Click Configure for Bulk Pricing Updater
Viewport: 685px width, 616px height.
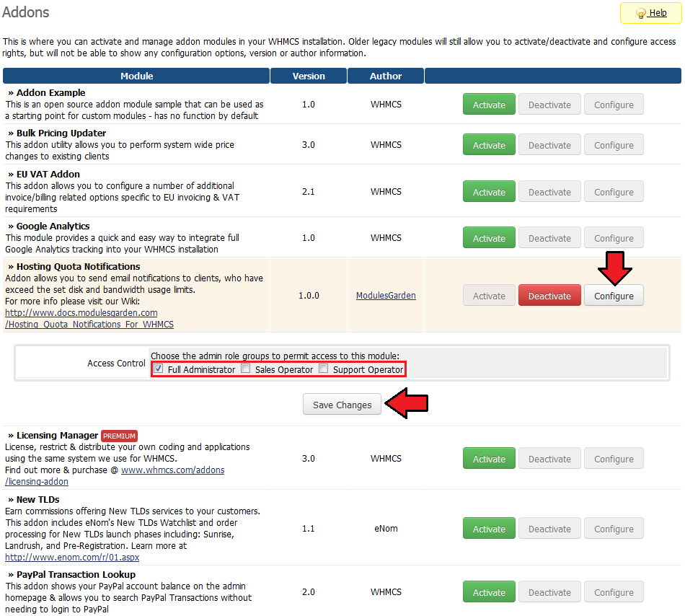click(x=614, y=145)
